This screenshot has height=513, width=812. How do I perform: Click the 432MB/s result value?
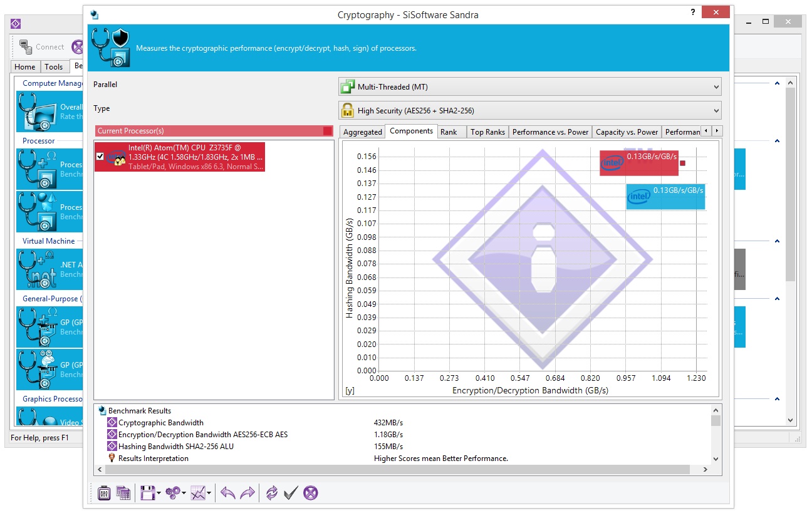[x=388, y=423]
